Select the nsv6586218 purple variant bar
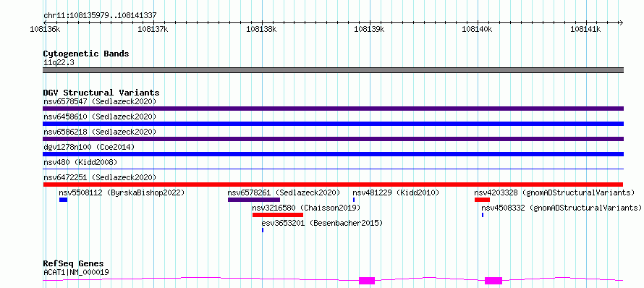Viewport: 644px width, 288px height. coord(333,139)
